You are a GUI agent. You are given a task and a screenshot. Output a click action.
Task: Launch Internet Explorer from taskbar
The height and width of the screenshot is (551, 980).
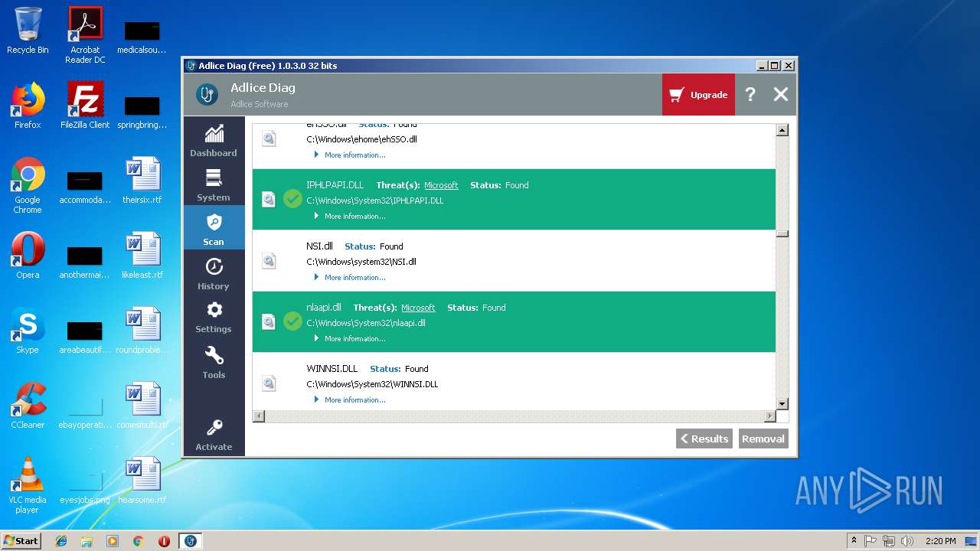[x=61, y=541]
